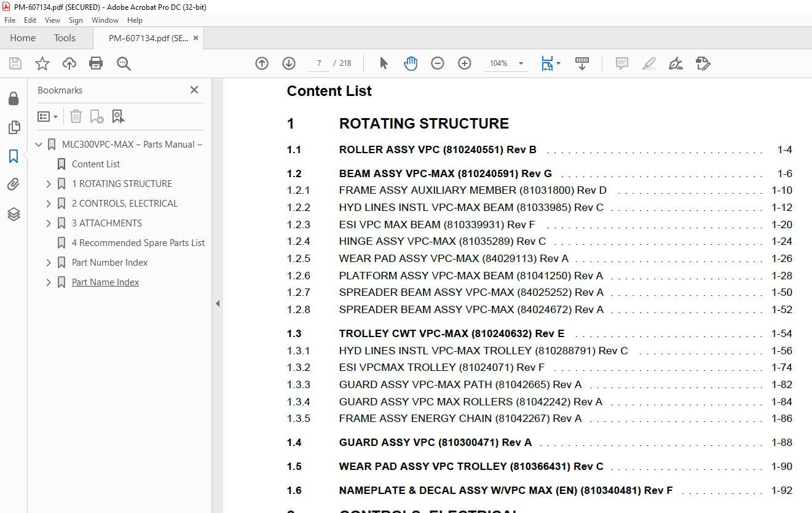Print the document with the printer icon
812x513 pixels.
tap(96, 63)
